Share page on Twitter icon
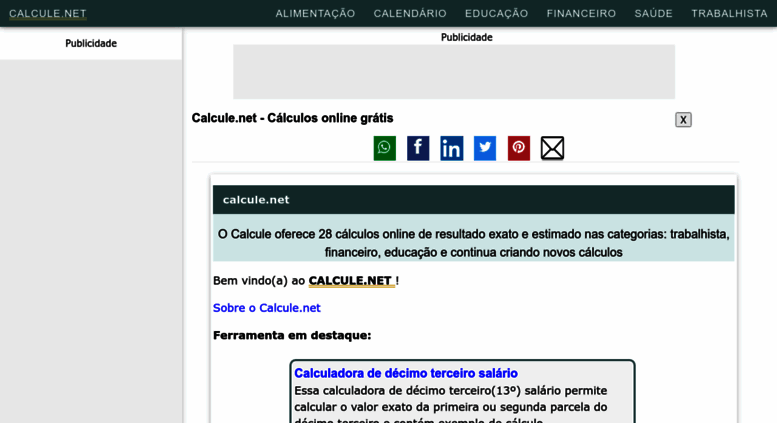The height and width of the screenshot is (423, 777). [x=485, y=148]
